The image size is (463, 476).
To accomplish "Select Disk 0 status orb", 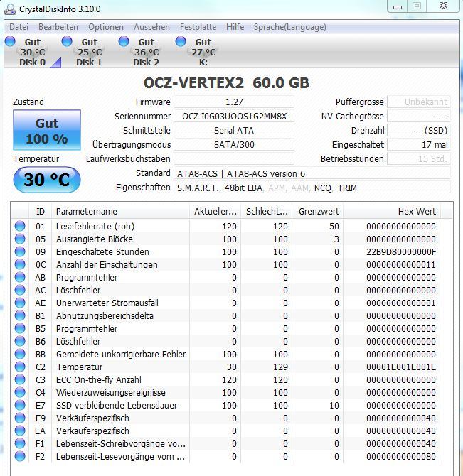I will (x=10, y=41).
